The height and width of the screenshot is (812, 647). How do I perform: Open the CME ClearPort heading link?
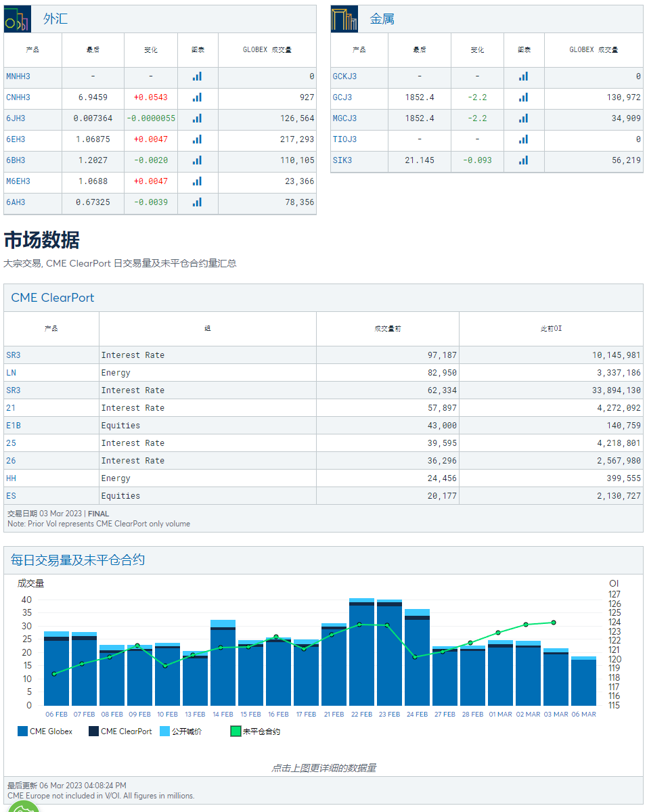tap(53, 298)
